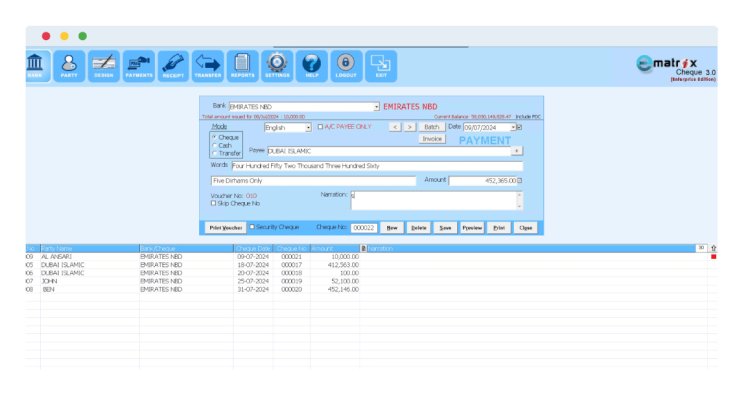This screenshot has width=750, height=415.
Task: Click the Print Voucher button
Action: pos(226,228)
